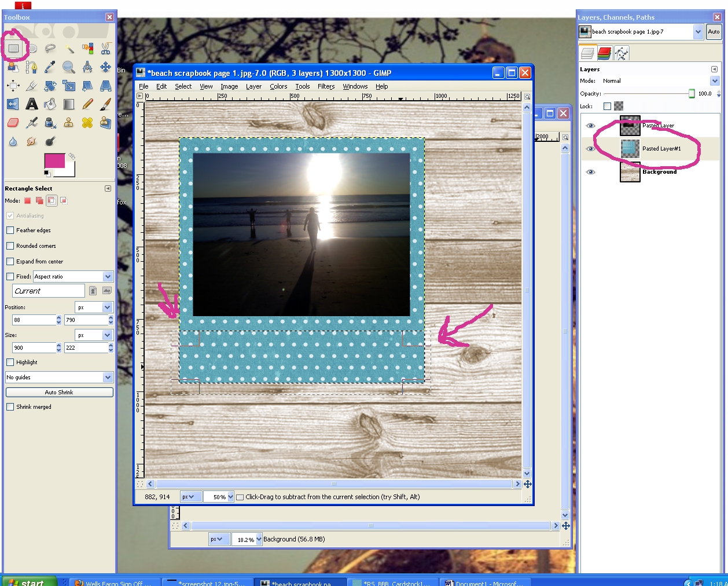This screenshot has width=728, height=586.
Task: Select the Free Select lasso tool
Action: [x=50, y=49]
